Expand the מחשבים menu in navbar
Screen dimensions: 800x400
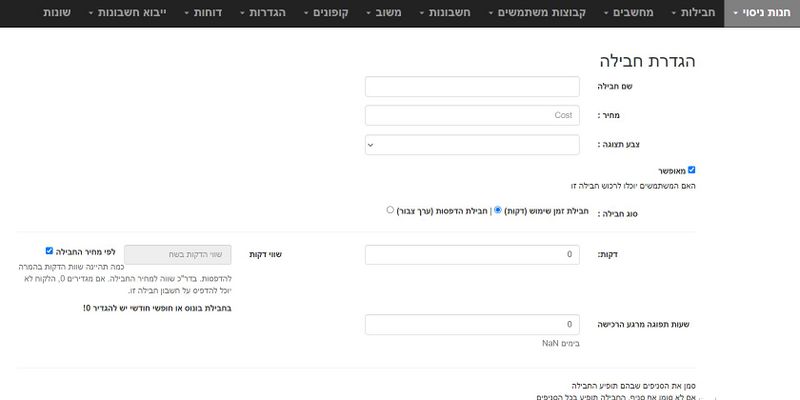[x=629, y=13]
